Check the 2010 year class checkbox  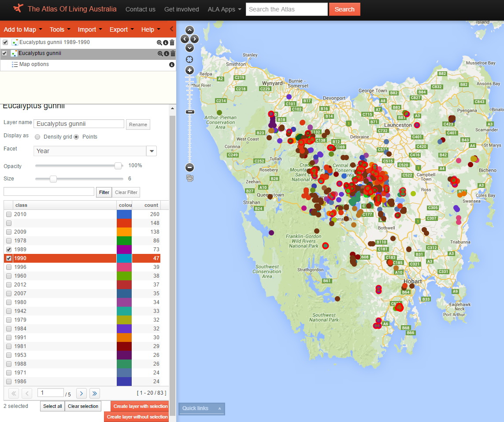9,214
